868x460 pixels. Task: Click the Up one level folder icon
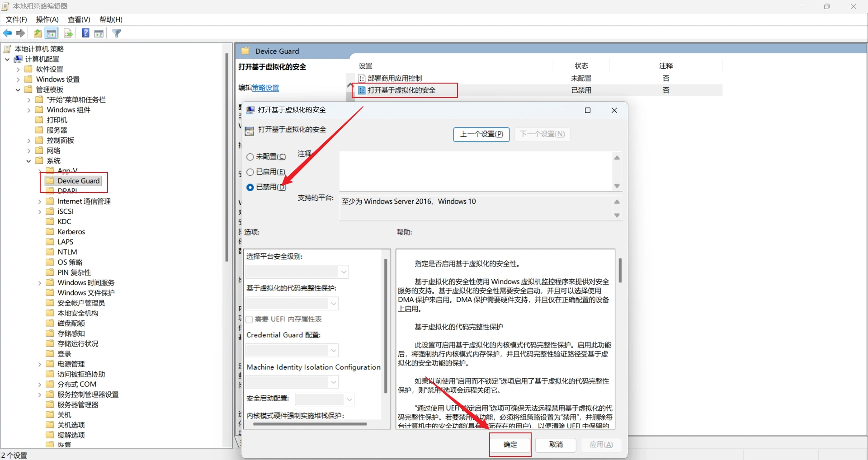[x=38, y=33]
